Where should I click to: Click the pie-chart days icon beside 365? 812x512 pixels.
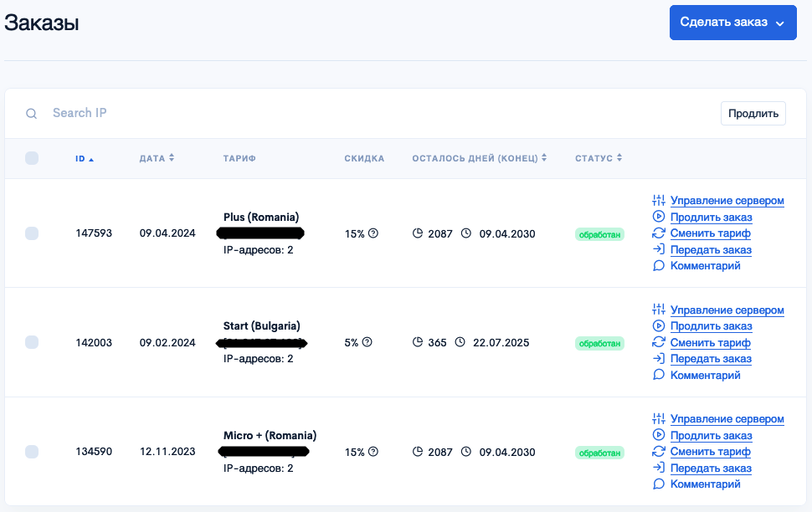tap(418, 342)
